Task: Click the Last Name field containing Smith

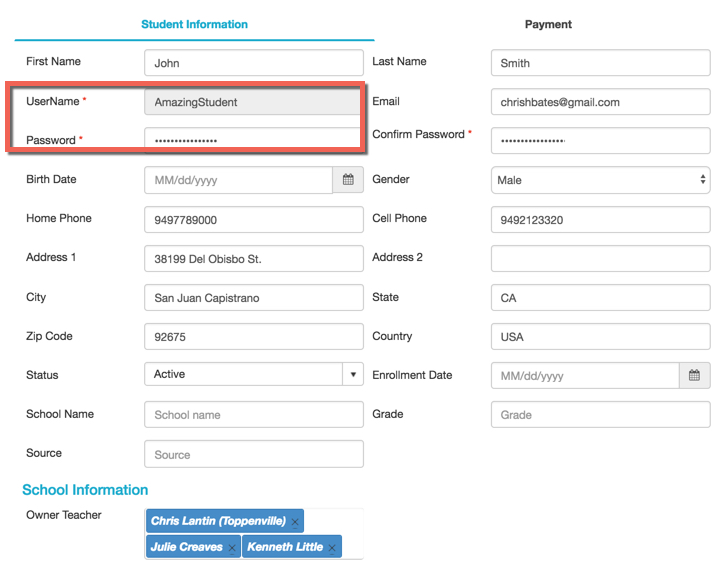Action: pyautogui.click(x=601, y=63)
